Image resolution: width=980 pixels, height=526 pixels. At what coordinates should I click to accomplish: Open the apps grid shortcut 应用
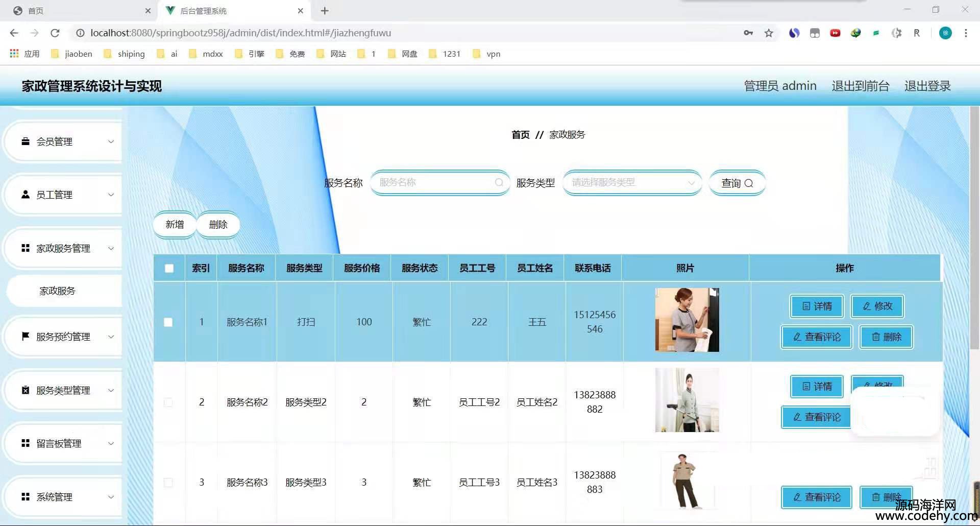pyautogui.click(x=24, y=54)
